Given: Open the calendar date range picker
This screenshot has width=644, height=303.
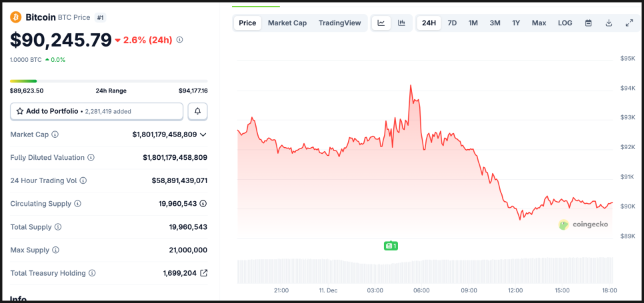Looking at the screenshot, I should [x=588, y=23].
